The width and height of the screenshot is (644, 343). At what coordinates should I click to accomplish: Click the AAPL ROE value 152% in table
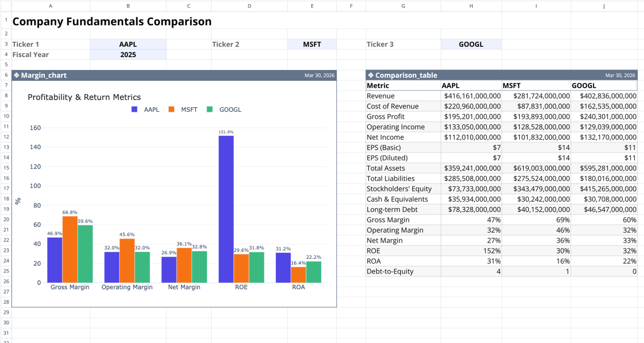pos(492,251)
